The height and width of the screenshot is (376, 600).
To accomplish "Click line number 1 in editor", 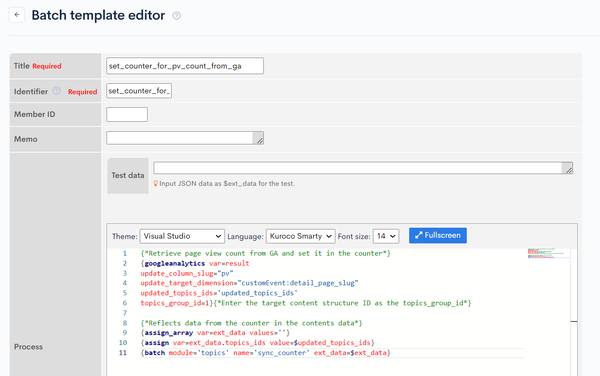I will [x=125, y=254].
